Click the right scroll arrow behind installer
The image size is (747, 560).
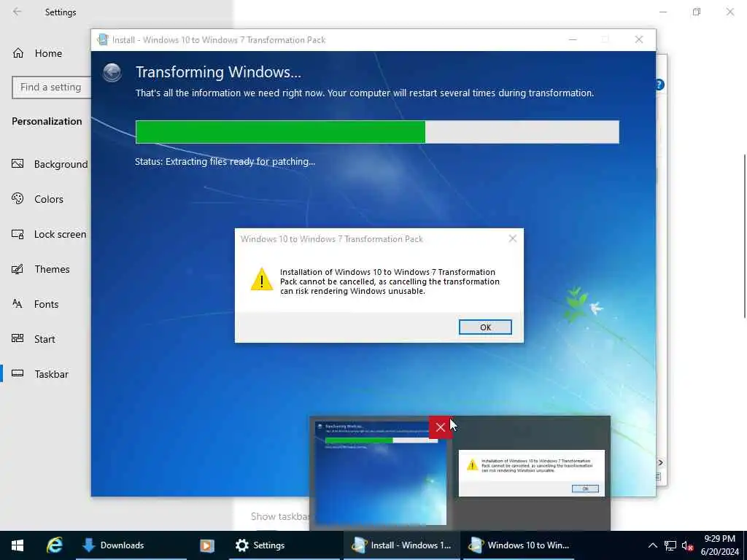click(660, 462)
